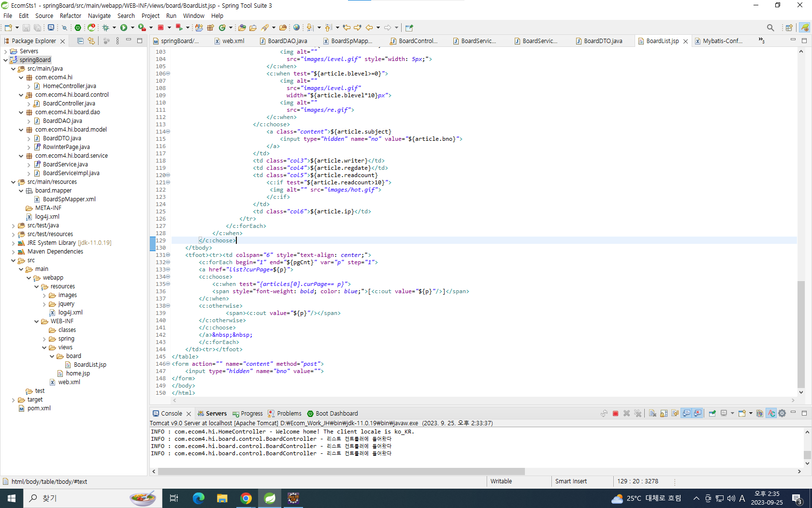Image resolution: width=812 pixels, height=508 pixels.
Task: Open the terminal icon in toolbar
Action: 51,28
